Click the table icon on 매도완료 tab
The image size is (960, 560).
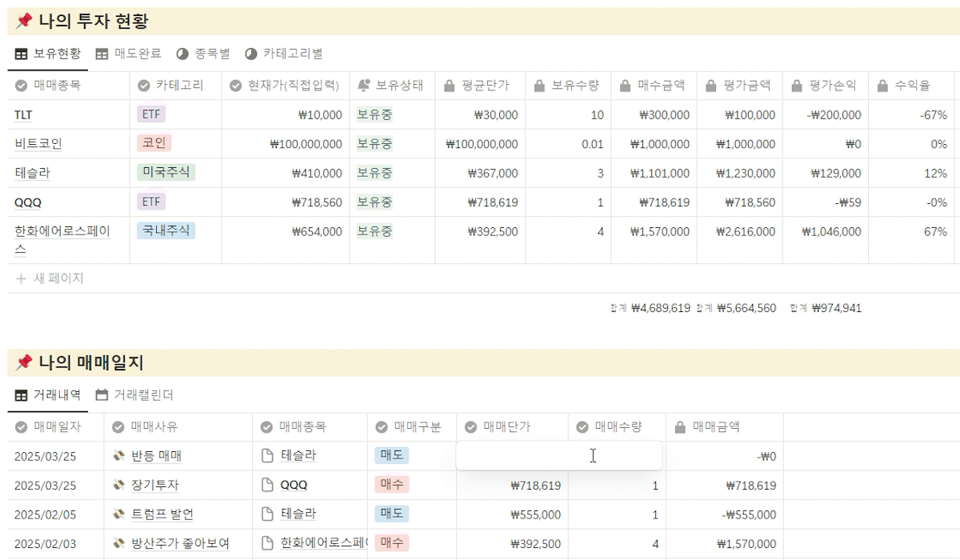tap(102, 54)
